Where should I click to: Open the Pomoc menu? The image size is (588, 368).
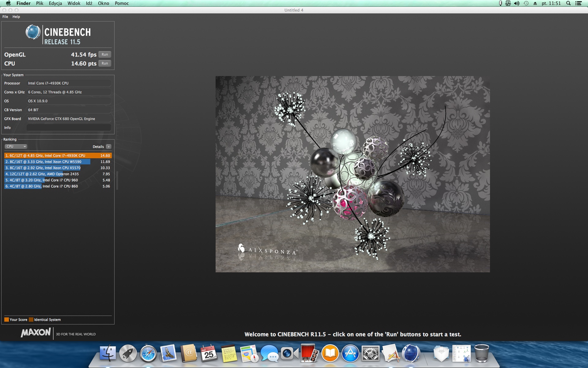tap(122, 3)
